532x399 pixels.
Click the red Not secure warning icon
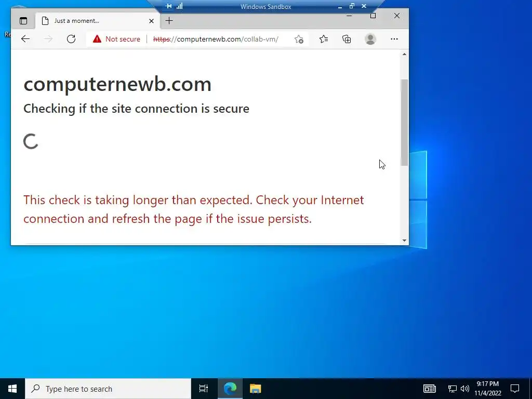click(97, 39)
